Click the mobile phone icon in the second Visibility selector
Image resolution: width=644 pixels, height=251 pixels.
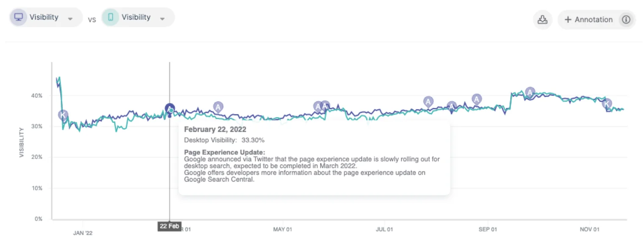click(x=111, y=17)
